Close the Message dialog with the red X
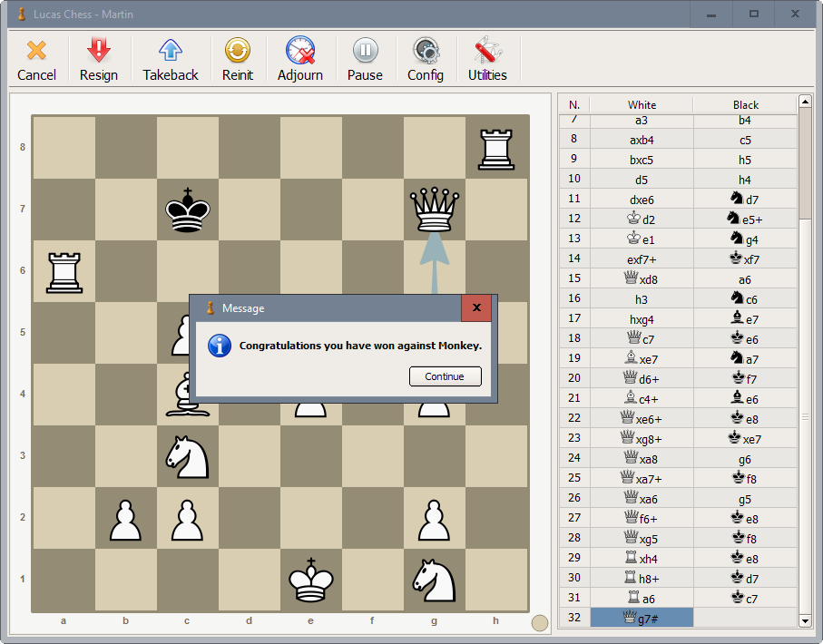This screenshot has width=823, height=644. 476,307
